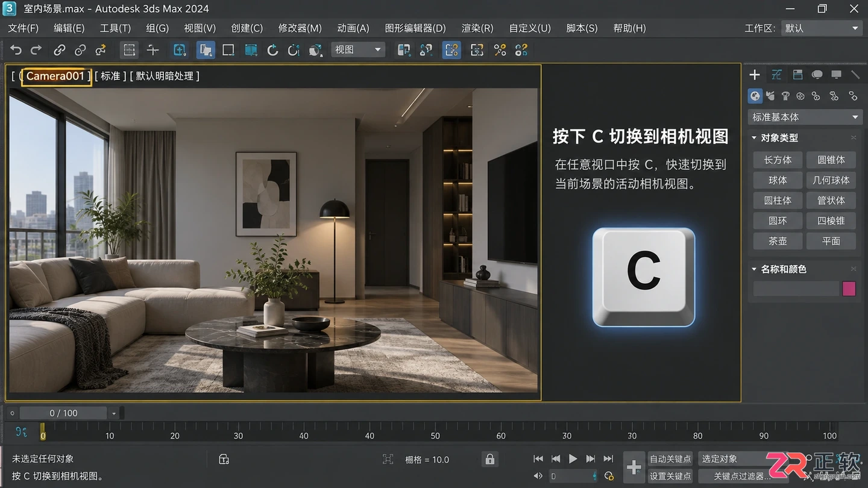
Task: Select the Rotate tool icon
Action: (272, 50)
